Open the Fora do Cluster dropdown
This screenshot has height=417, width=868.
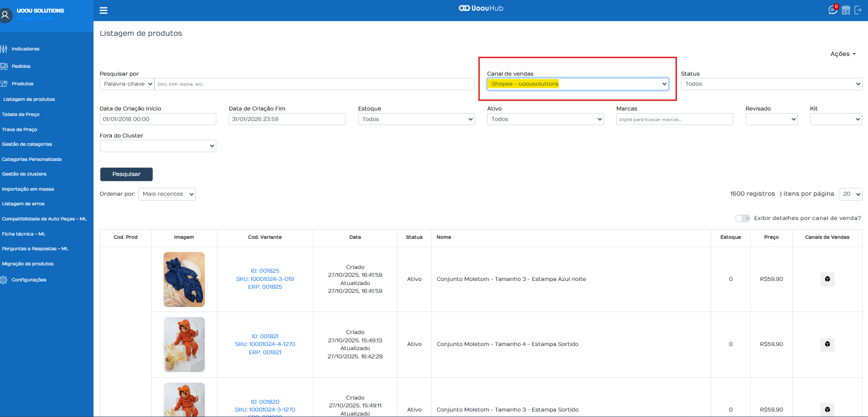pyautogui.click(x=158, y=146)
